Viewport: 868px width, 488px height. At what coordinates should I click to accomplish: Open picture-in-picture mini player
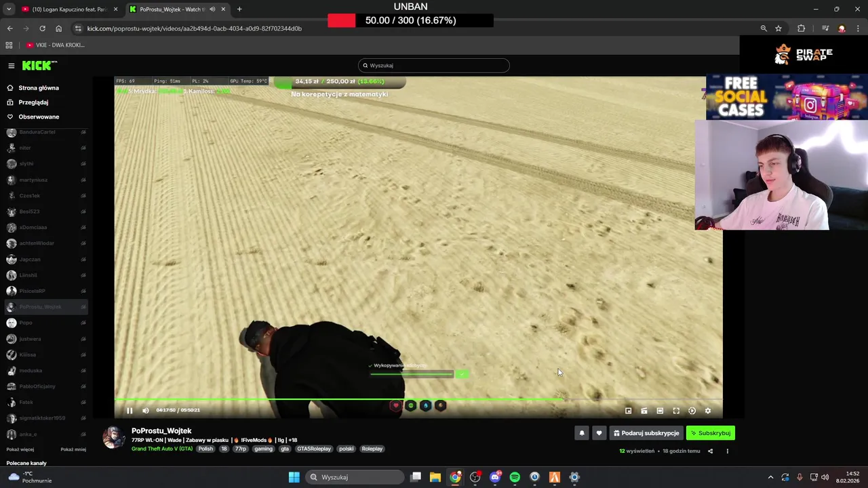pos(628,411)
